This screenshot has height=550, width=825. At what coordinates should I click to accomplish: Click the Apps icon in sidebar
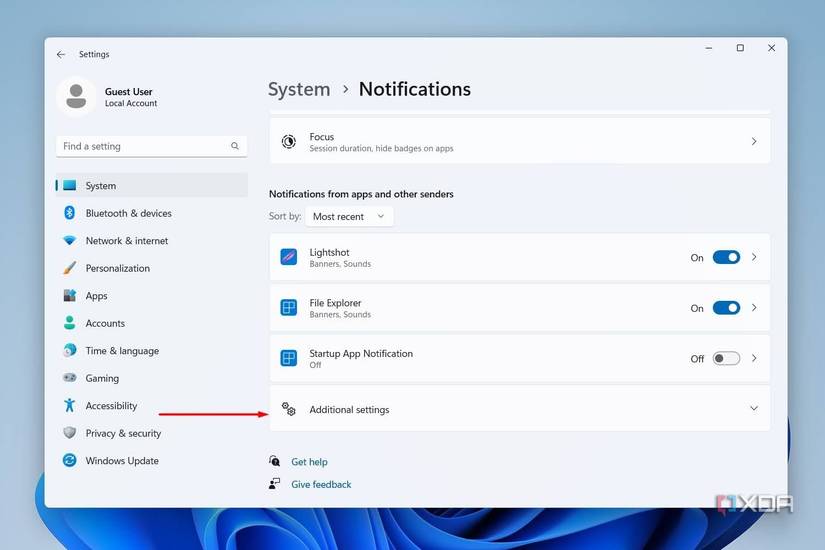pos(69,295)
